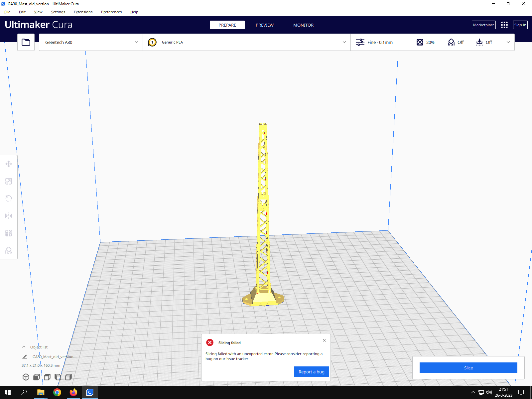Click the extruder 1 material icon
Viewport: 532px width, 399px height.
[152, 42]
